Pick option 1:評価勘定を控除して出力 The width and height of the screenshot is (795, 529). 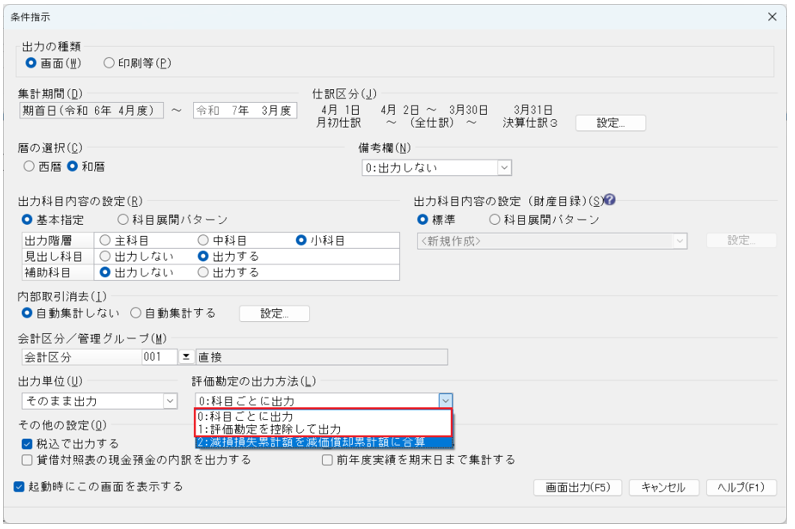323,429
